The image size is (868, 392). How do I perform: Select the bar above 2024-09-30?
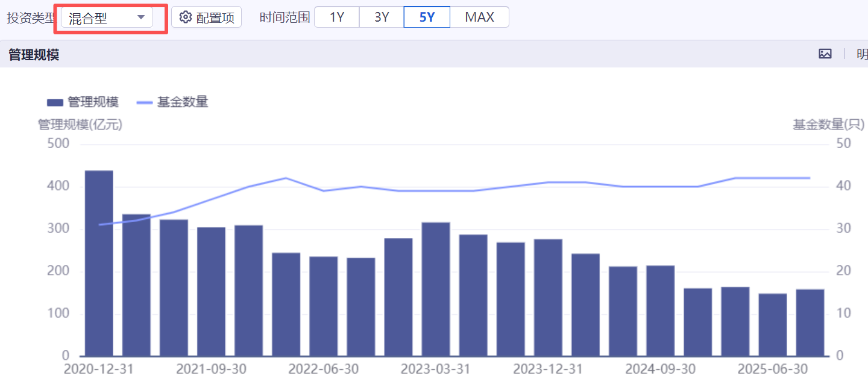point(660,311)
